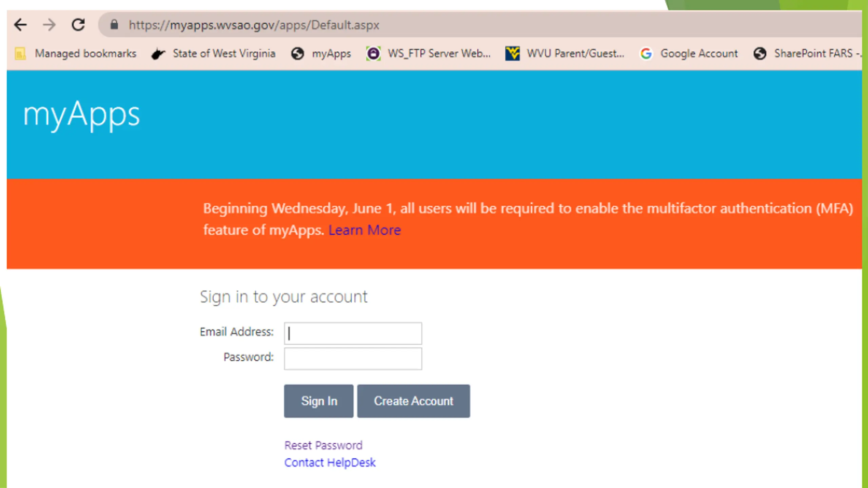The width and height of the screenshot is (868, 488).
Task: Reload the page with refresh icon
Action: (78, 25)
